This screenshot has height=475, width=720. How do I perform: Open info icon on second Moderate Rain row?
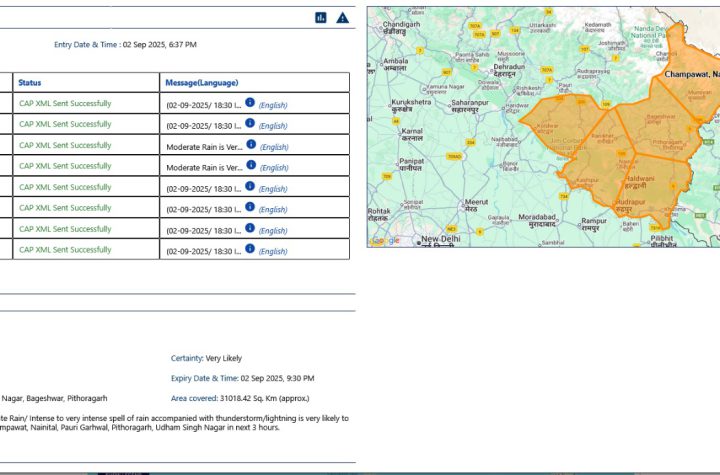pos(251,164)
